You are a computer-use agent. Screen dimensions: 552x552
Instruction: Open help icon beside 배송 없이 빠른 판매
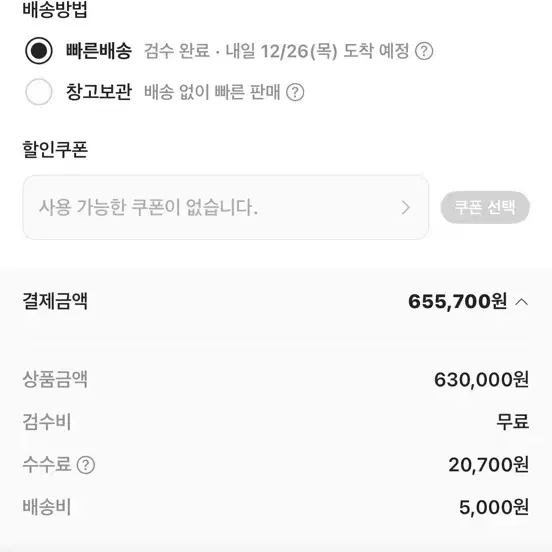[x=295, y=92]
